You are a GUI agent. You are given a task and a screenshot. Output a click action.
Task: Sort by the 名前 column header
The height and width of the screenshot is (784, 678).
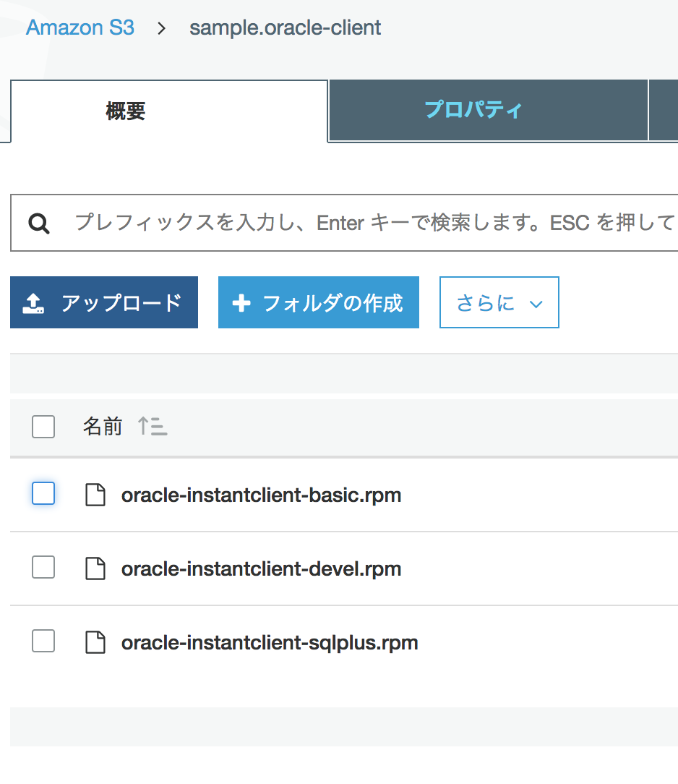pyautogui.click(x=103, y=427)
